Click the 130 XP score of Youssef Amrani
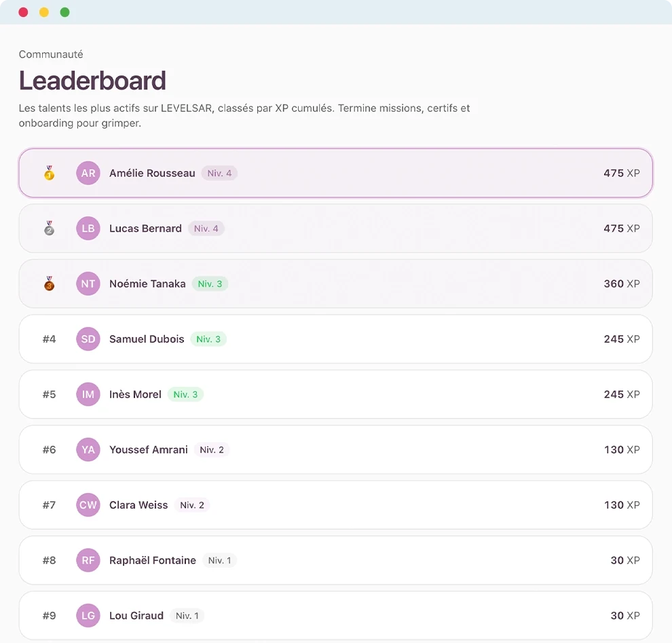Viewport: 672px width, 643px height. 622,450
